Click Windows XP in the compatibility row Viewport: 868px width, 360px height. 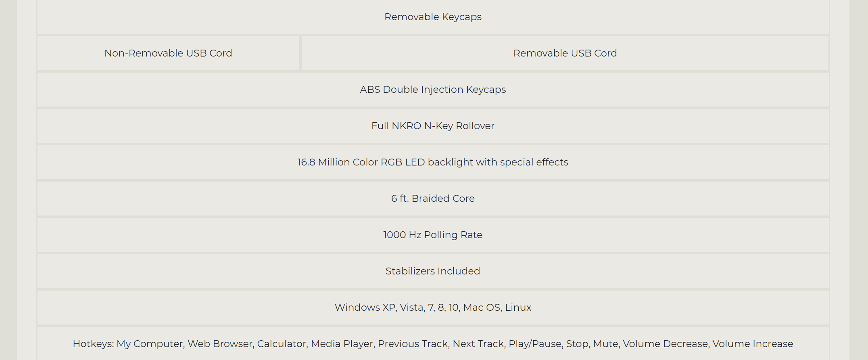tap(365, 308)
